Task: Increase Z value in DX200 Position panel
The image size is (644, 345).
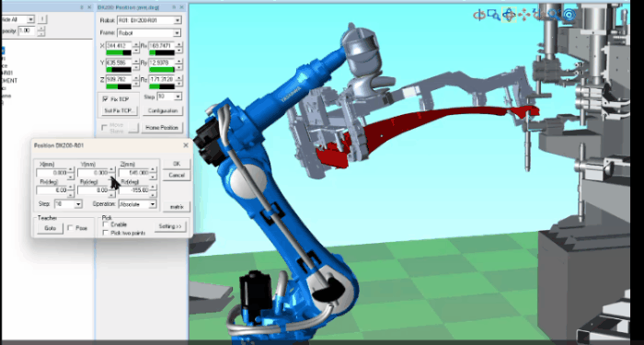Action: (136, 77)
